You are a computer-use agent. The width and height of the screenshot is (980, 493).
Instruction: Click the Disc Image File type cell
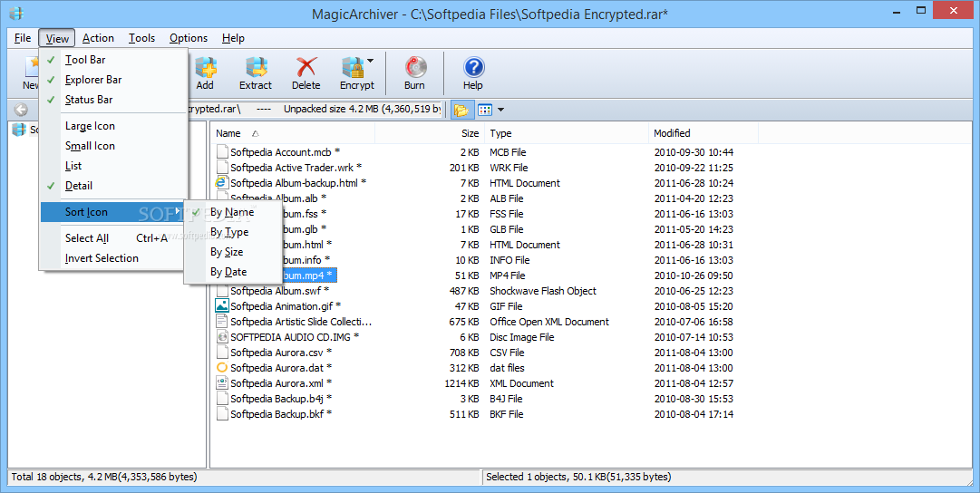click(522, 337)
